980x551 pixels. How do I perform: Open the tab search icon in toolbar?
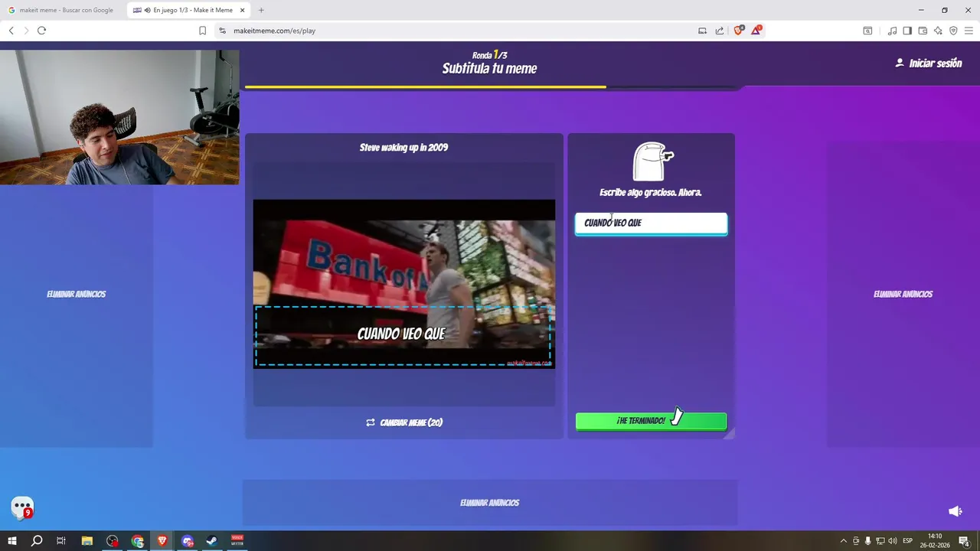point(867,31)
